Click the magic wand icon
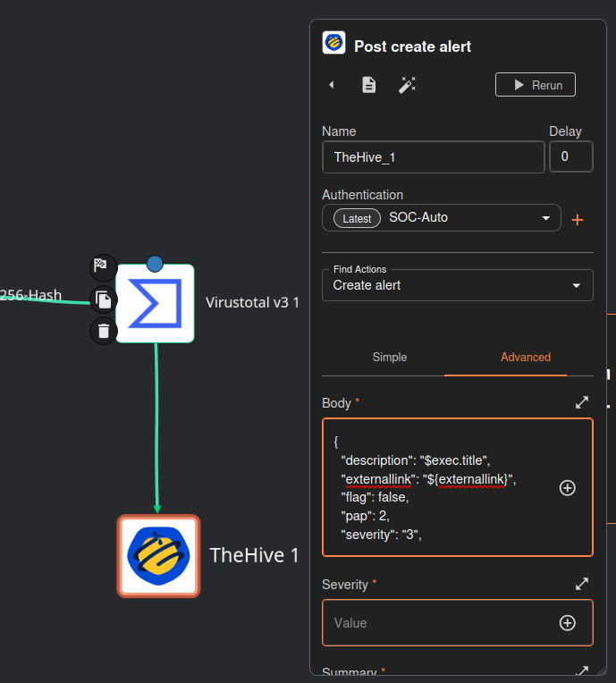 [408, 85]
